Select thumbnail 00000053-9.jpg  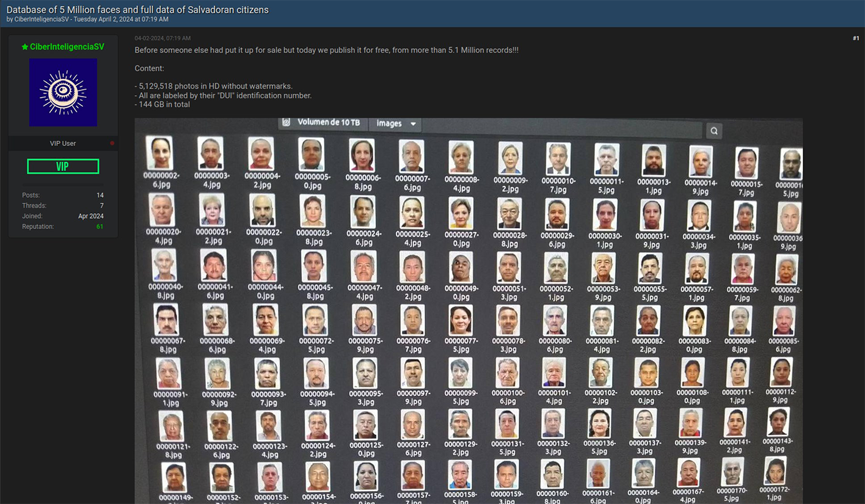(602, 269)
